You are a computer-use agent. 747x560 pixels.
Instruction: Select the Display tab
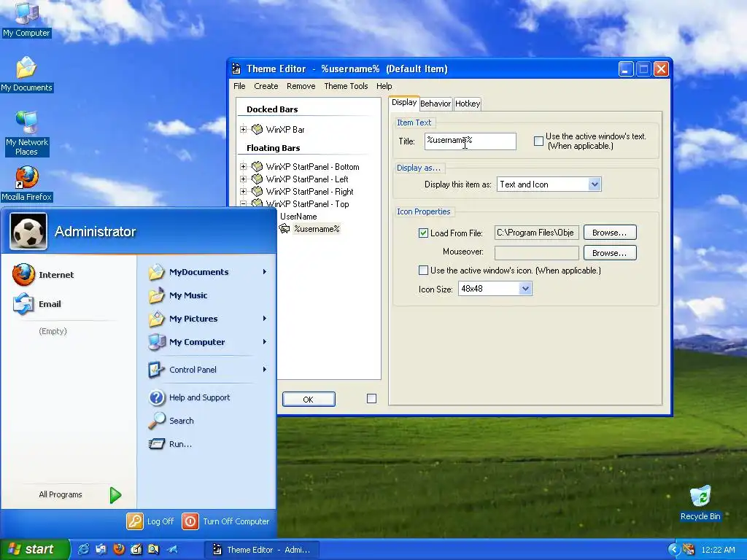pos(404,103)
